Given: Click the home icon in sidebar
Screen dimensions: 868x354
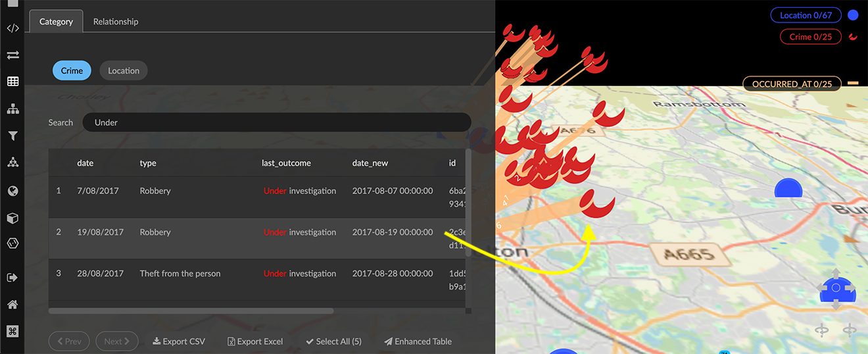Looking at the screenshot, I should pos(12,305).
